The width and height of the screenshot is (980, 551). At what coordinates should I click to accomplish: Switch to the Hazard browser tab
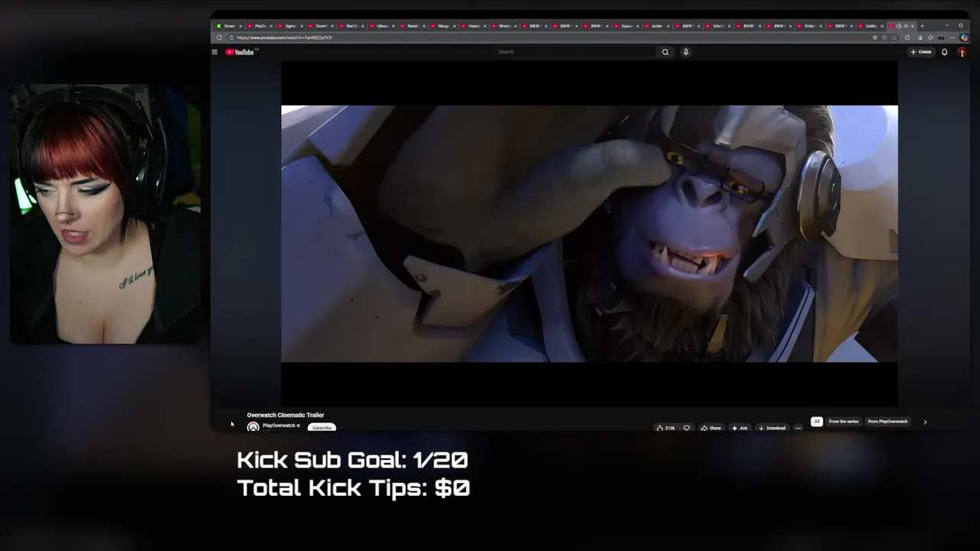tap(474, 26)
